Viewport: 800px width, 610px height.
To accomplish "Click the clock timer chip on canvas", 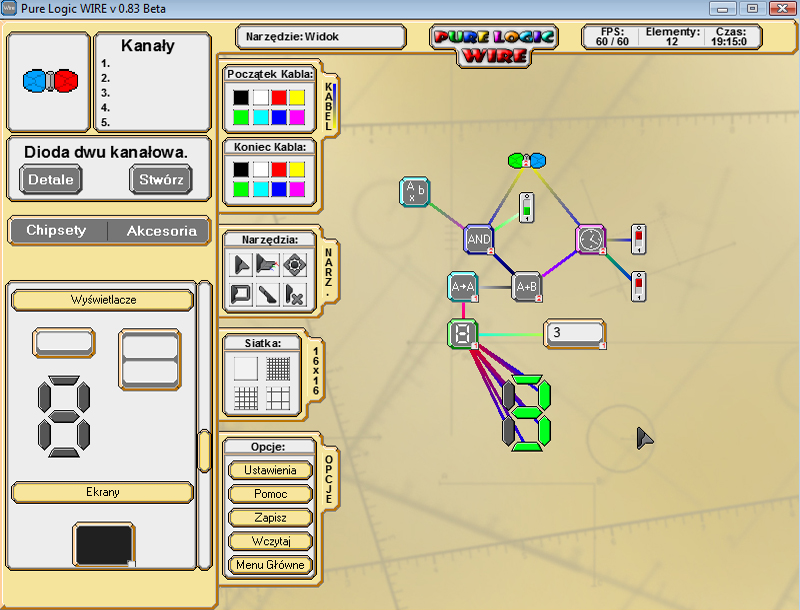I will (x=591, y=239).
